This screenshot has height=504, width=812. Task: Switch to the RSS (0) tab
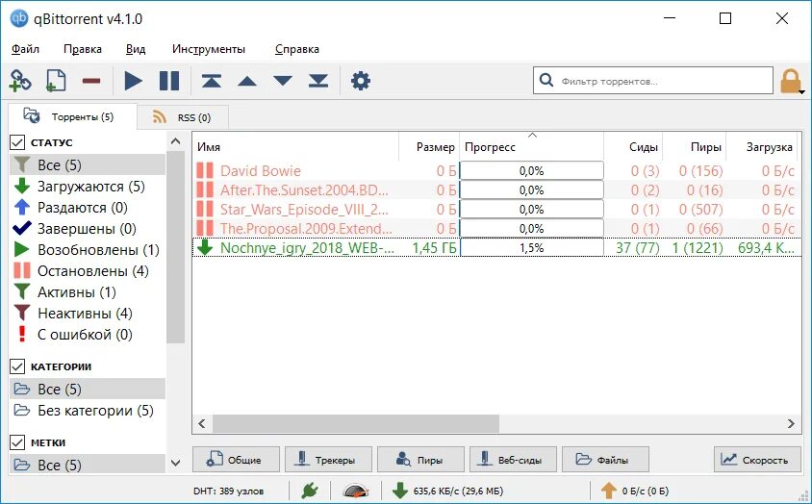click(x=183, y=117)
